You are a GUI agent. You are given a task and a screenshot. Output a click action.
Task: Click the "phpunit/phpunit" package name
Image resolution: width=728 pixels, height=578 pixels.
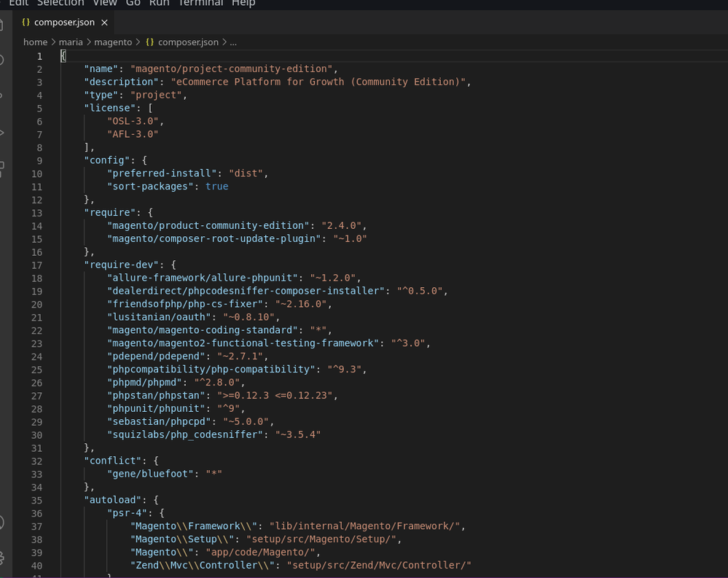tap(156, 409)
